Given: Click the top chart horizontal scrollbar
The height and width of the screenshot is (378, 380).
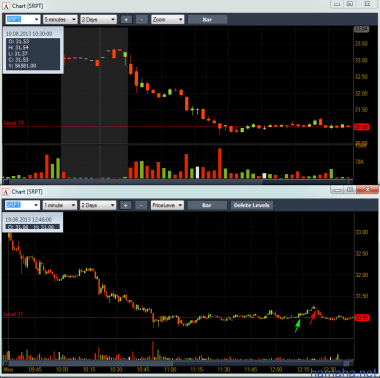Looking at the screenshot, I should point(178,182).
